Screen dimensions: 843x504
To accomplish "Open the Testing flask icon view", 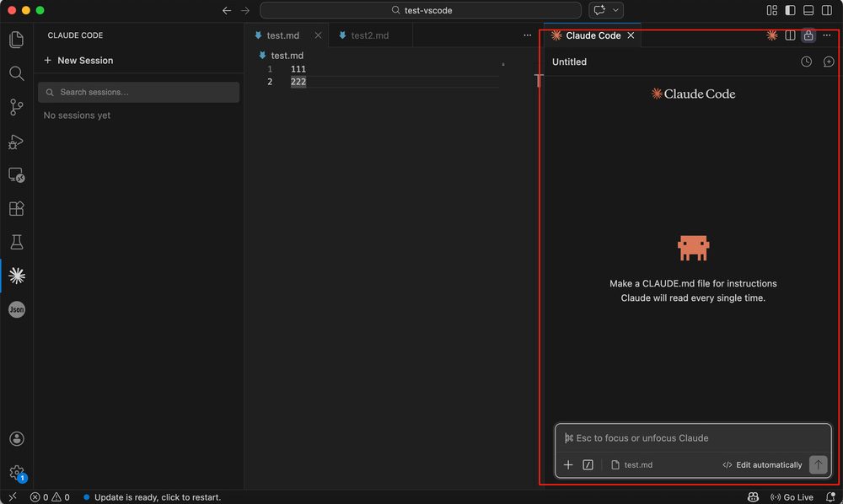I will coord(16,242).
